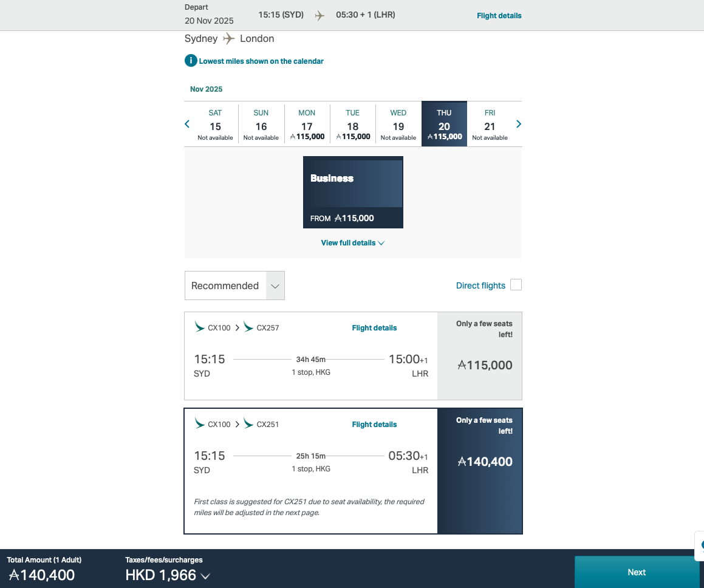The width and height of the screenshot is (704, 588).
Task: Click the info icon beside Lowest miles notice
Action: point(191,61)
